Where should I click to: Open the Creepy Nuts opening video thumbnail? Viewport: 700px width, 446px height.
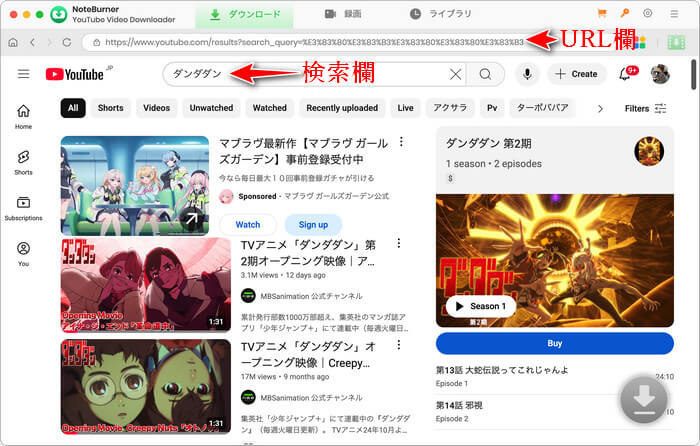pyautogui.click(x=146, y=387)
